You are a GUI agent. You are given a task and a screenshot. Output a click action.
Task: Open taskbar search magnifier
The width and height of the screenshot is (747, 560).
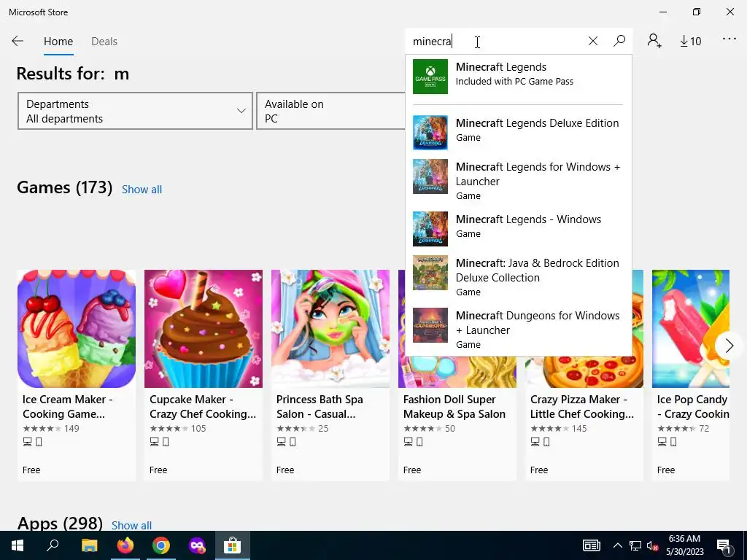pos(53,545)
